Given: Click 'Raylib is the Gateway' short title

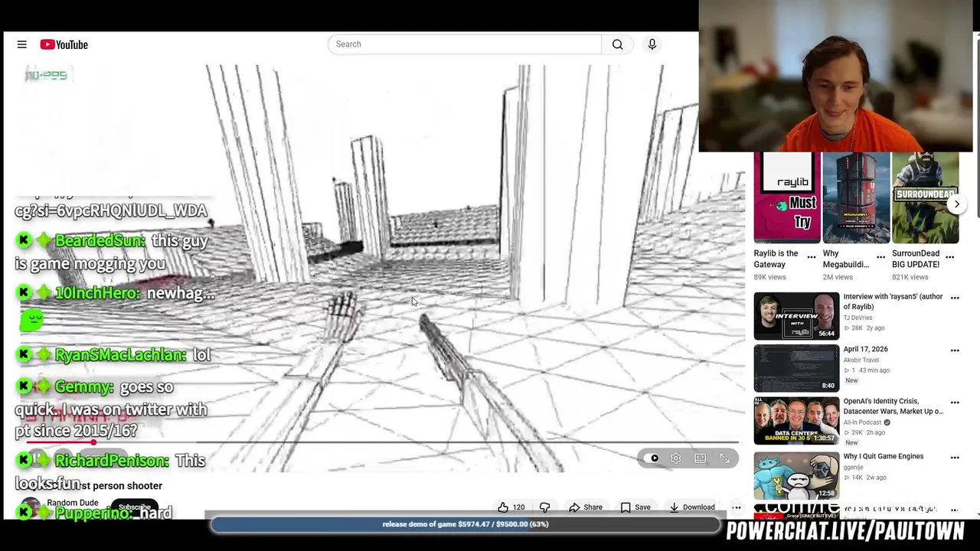Looking at the screenshot, I should click(776, 259).
